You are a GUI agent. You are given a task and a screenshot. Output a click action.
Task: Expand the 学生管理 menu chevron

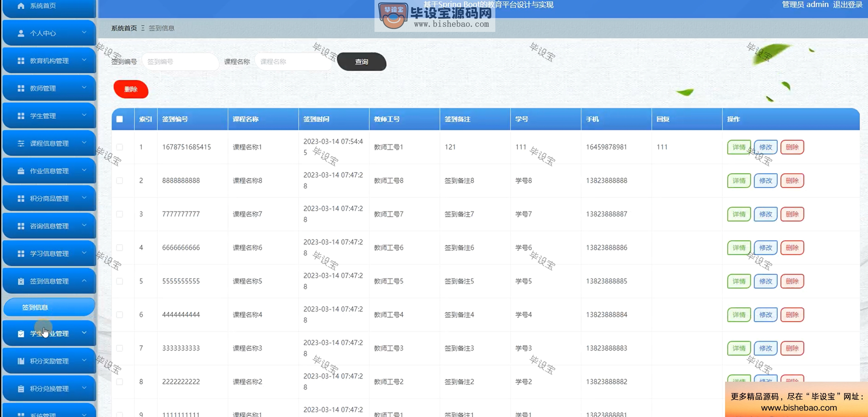coord(84,115)
